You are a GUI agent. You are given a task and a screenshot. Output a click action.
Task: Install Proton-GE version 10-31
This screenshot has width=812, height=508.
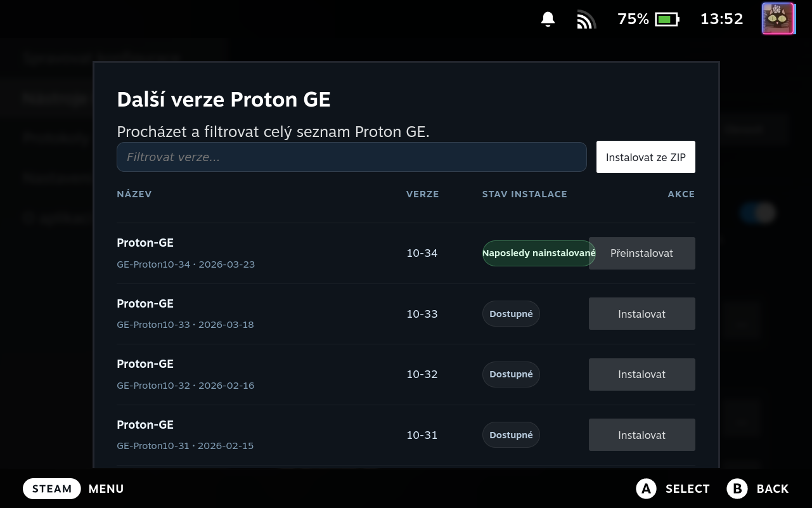(x=642, y=435)
